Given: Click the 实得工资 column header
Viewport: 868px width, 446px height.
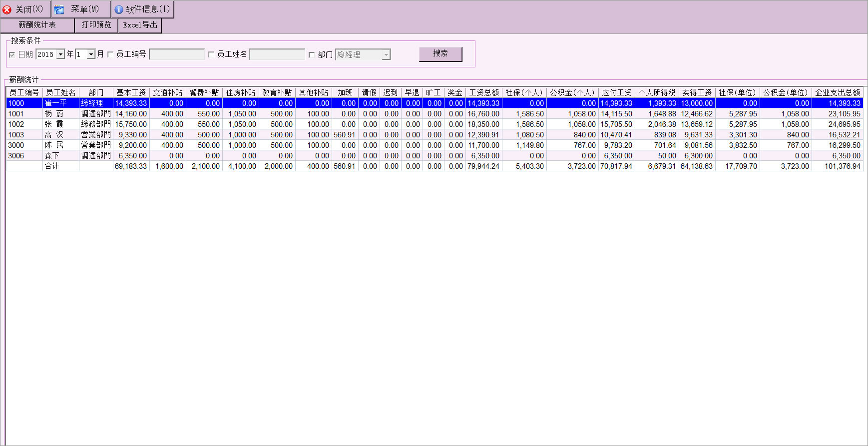Looking at the screenshot, I should [x=697, y=92].
